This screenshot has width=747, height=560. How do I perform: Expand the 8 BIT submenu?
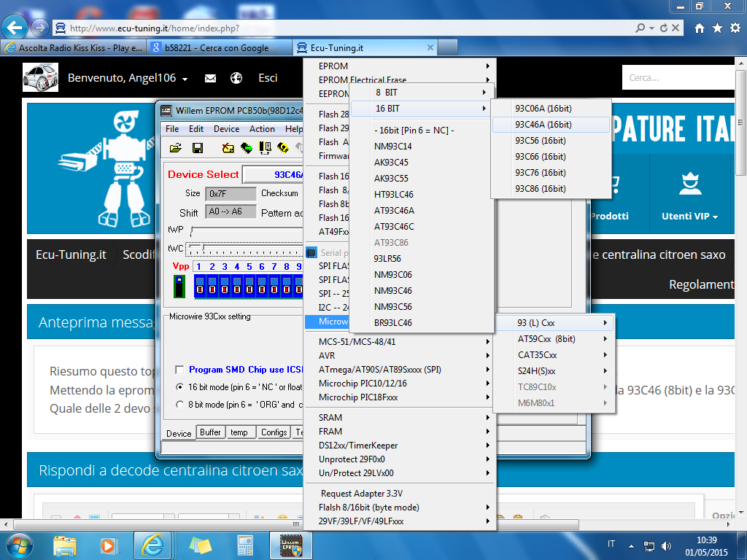[x=422, y=93]
